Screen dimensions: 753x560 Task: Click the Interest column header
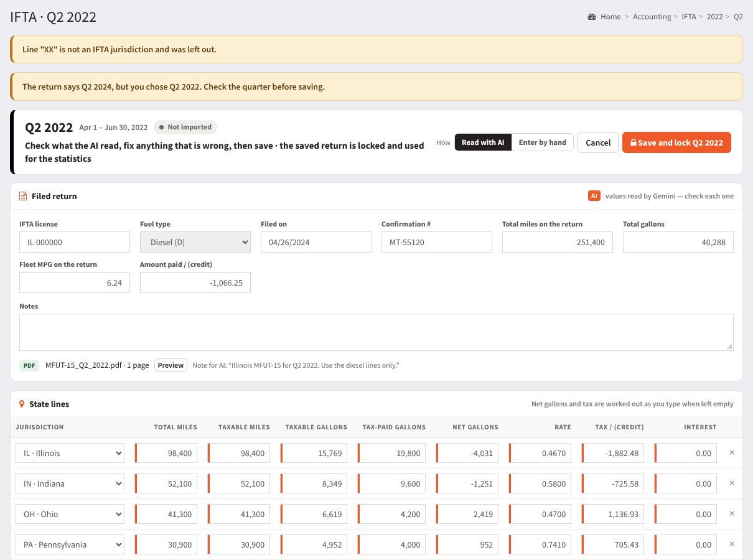click(x=700, y=427)
